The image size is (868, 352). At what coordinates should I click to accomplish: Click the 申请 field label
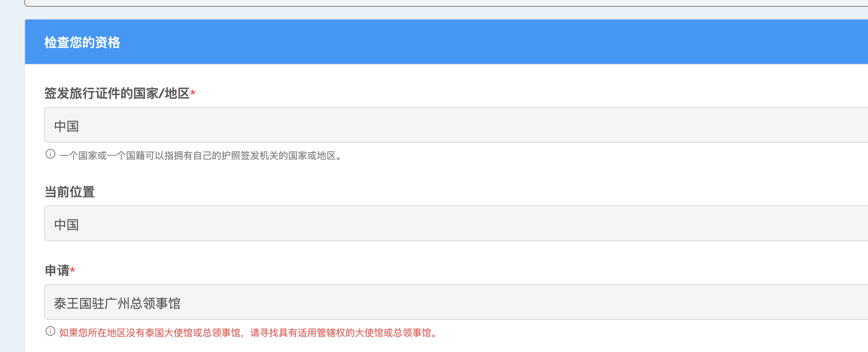coord(57,271)
